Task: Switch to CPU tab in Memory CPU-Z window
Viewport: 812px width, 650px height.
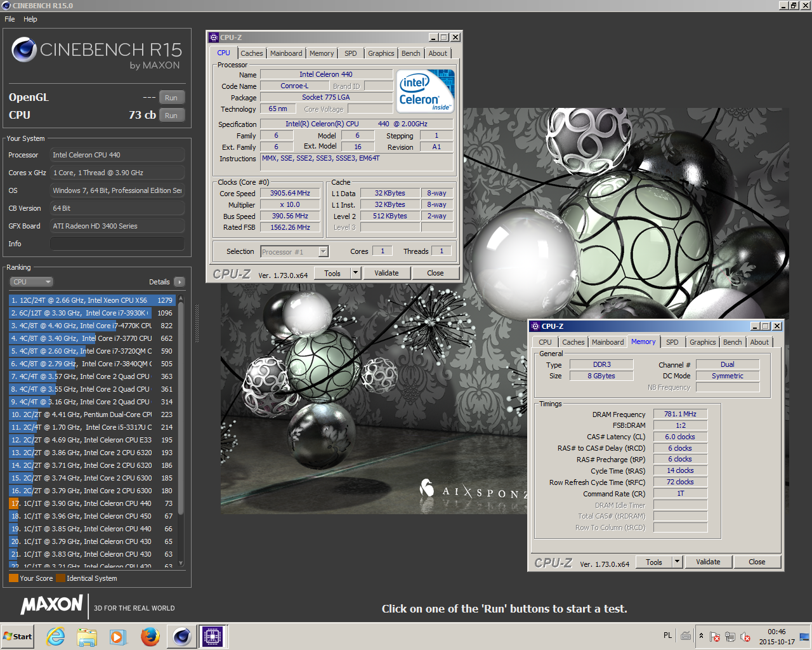Action: (546, 342)
